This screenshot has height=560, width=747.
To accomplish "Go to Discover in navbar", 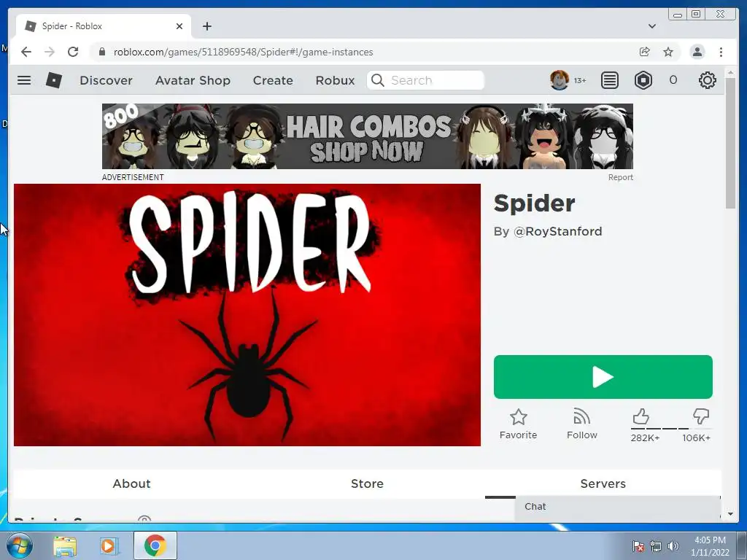I will click(106, 80).
